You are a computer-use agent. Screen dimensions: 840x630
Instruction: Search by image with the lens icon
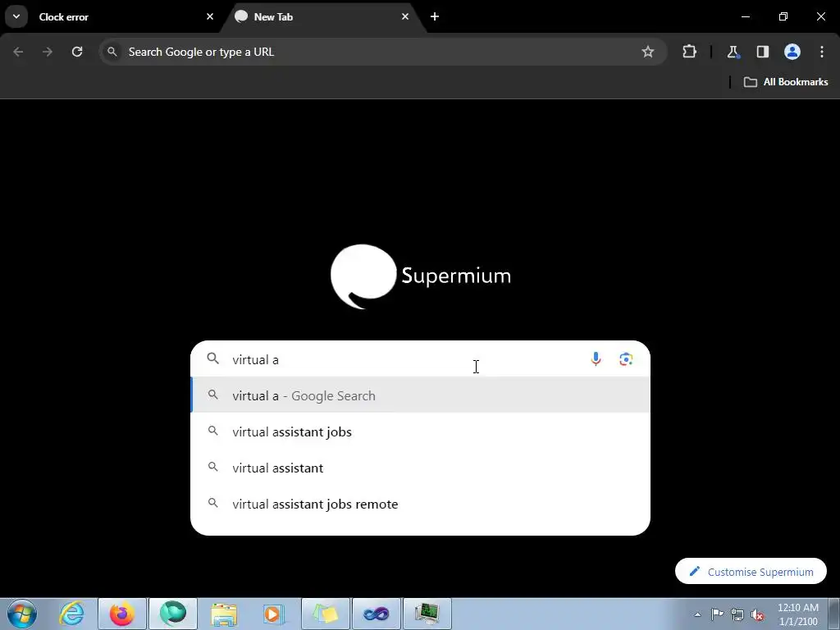[x=626, y=359]
